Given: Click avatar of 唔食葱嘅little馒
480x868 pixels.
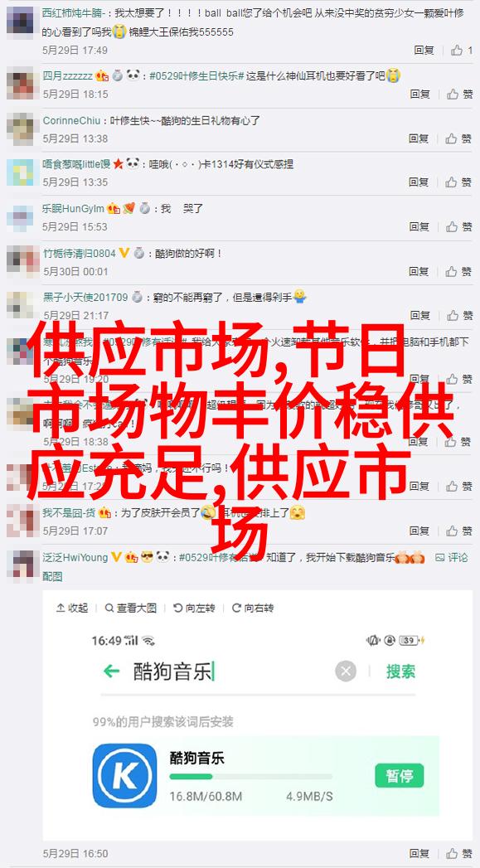Looking at the screenshot, I should coord(21,172).
